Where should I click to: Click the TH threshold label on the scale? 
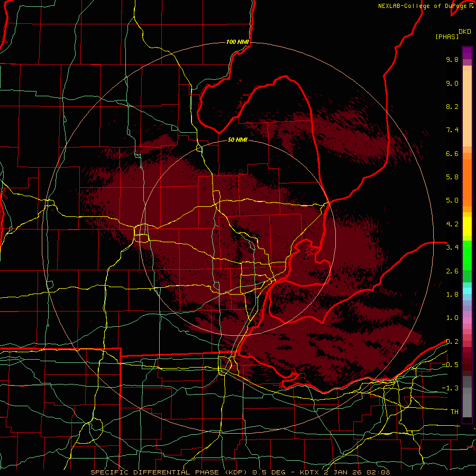pos(454,412)
